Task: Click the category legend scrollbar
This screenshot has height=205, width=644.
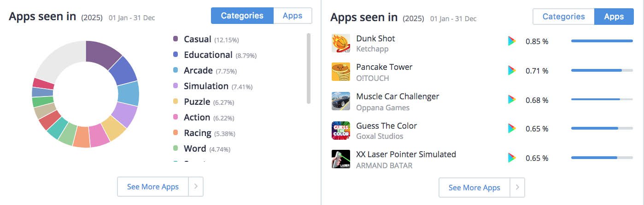Action: pos(308,68)
